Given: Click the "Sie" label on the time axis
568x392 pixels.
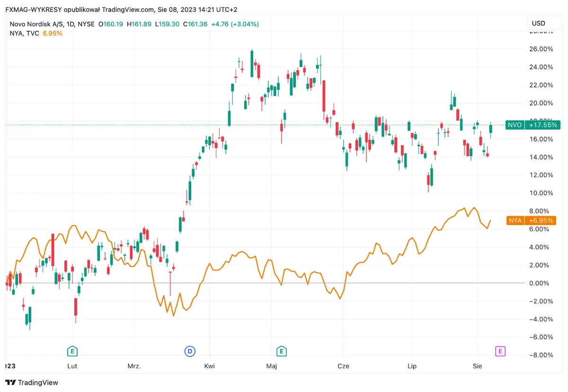Looking at the screenshot, I should click(477, 366).
